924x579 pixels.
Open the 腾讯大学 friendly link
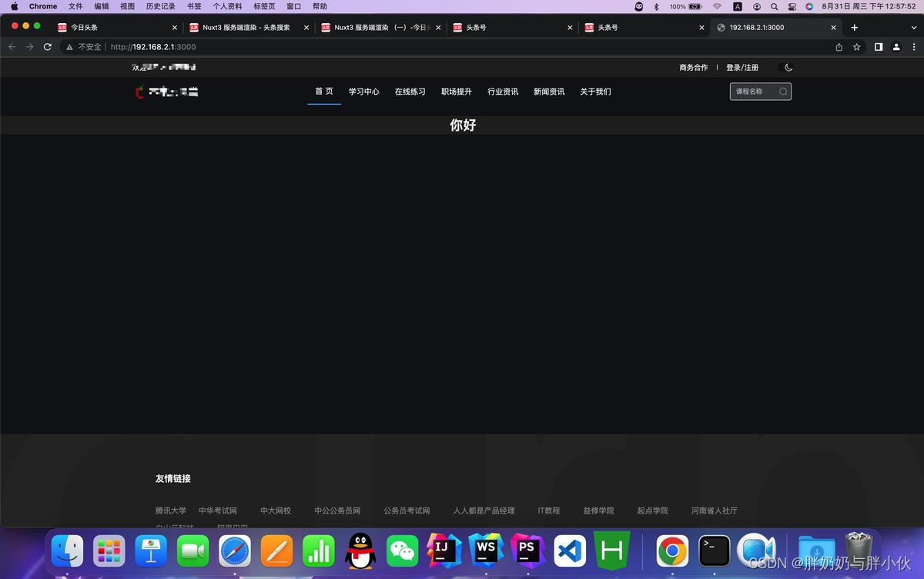(x=171, y=510)
